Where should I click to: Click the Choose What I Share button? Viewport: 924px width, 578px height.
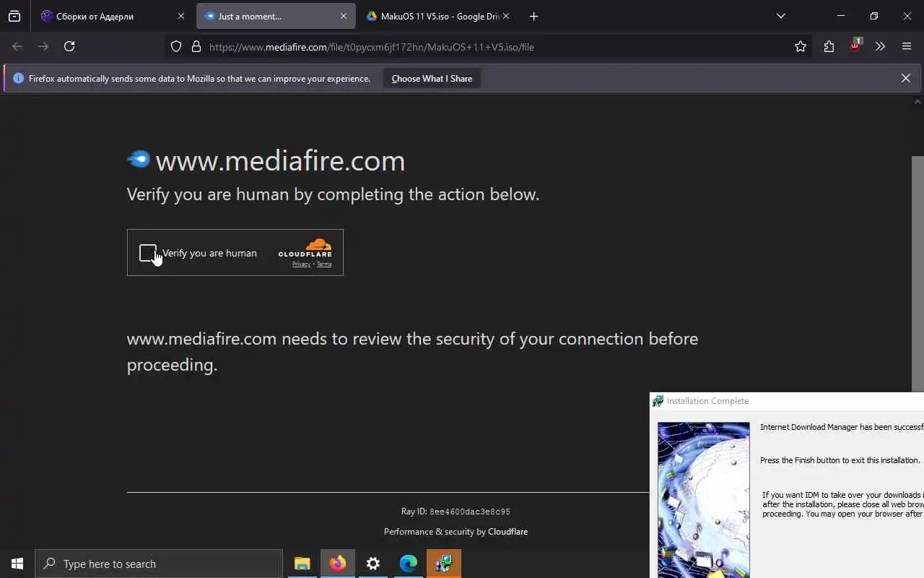tap(432, 79)
